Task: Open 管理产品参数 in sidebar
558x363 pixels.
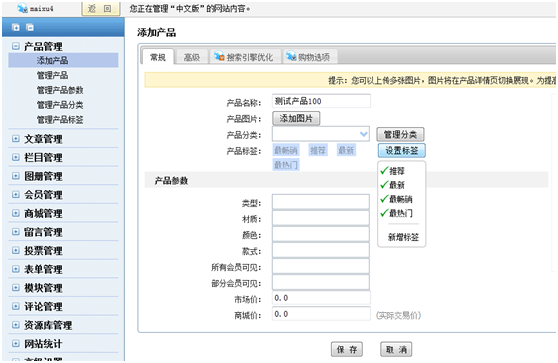Action: click(60, 90)
